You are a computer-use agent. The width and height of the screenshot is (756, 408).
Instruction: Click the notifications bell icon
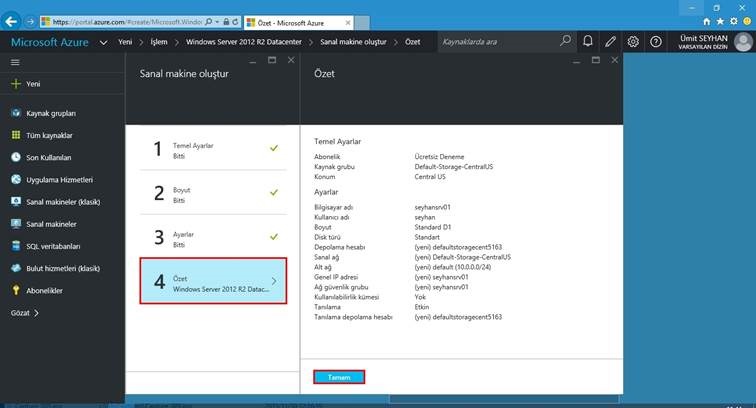(x=587, y=41)
